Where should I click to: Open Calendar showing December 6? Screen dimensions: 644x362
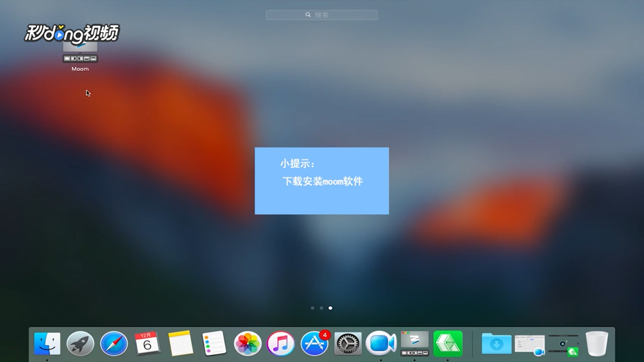click(147, 344)
